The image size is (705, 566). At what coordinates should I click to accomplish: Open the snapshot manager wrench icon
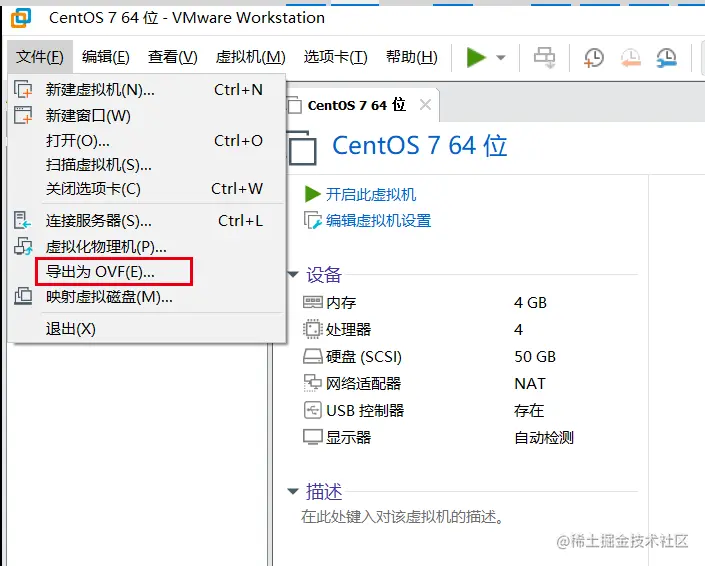coord(666,58)
